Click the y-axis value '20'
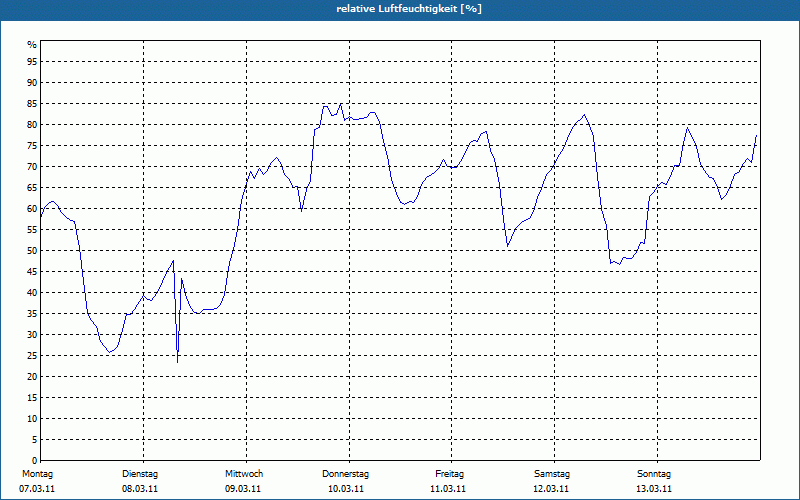 tap(32, 377)
